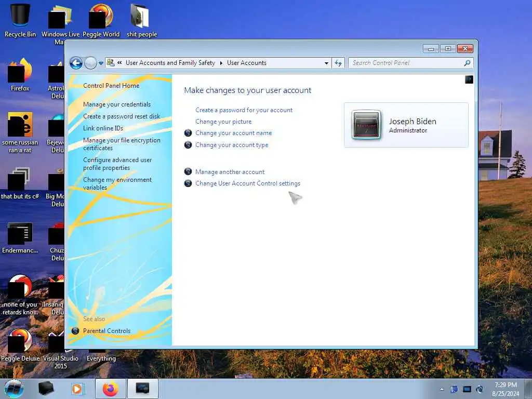The height and width of the screenshot is (399, 532).
Task: Show hidden system tray icons
Action: [x=442, y=389]
